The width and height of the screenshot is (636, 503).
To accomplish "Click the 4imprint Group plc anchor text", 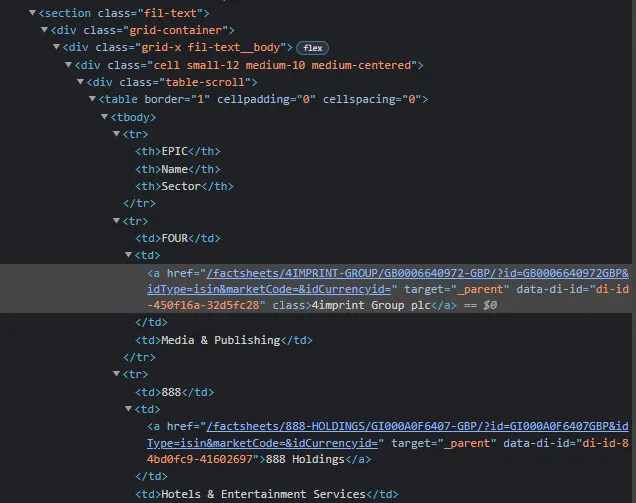I will pyautogui.click(x=371, y=305).
